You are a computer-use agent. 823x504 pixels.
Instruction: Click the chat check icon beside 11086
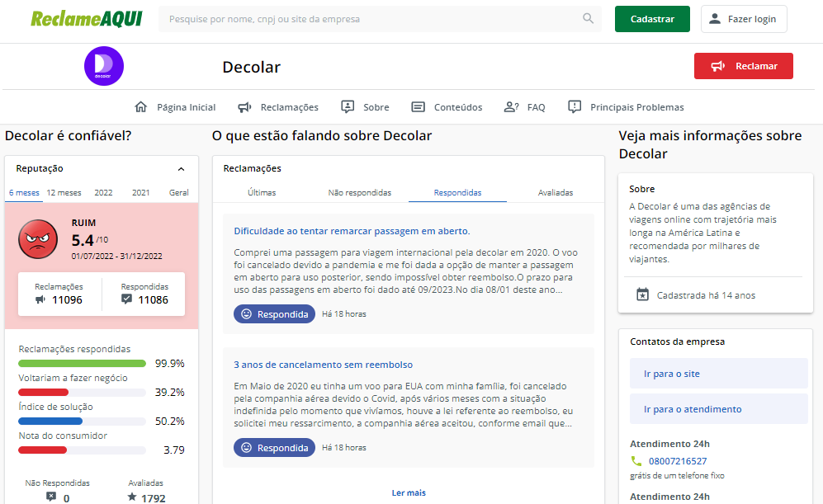(126, 299)
